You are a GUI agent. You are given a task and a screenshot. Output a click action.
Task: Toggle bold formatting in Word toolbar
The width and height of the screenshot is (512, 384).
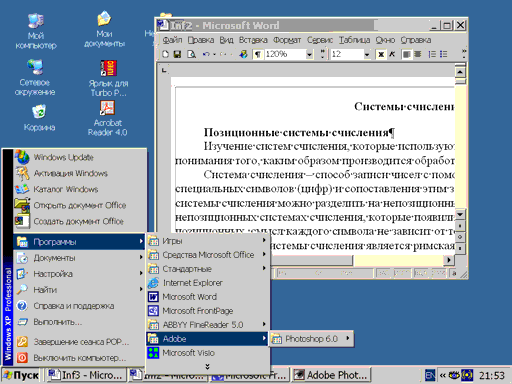coord(381,54)
